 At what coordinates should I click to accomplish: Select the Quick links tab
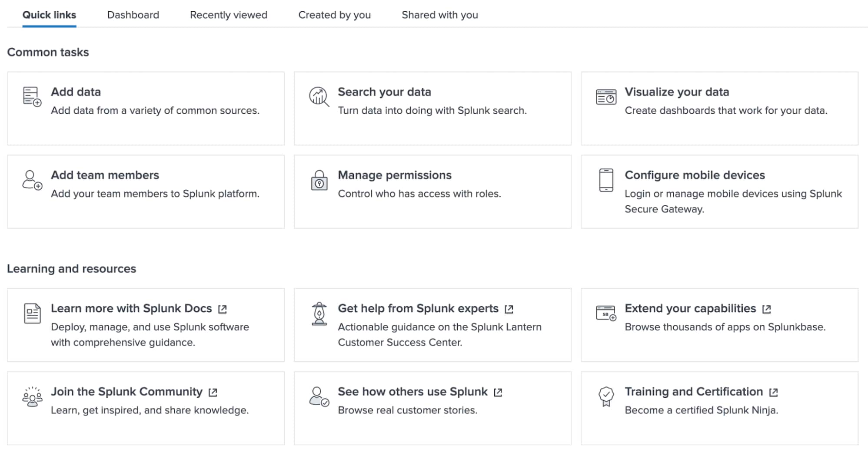point(49,15)
